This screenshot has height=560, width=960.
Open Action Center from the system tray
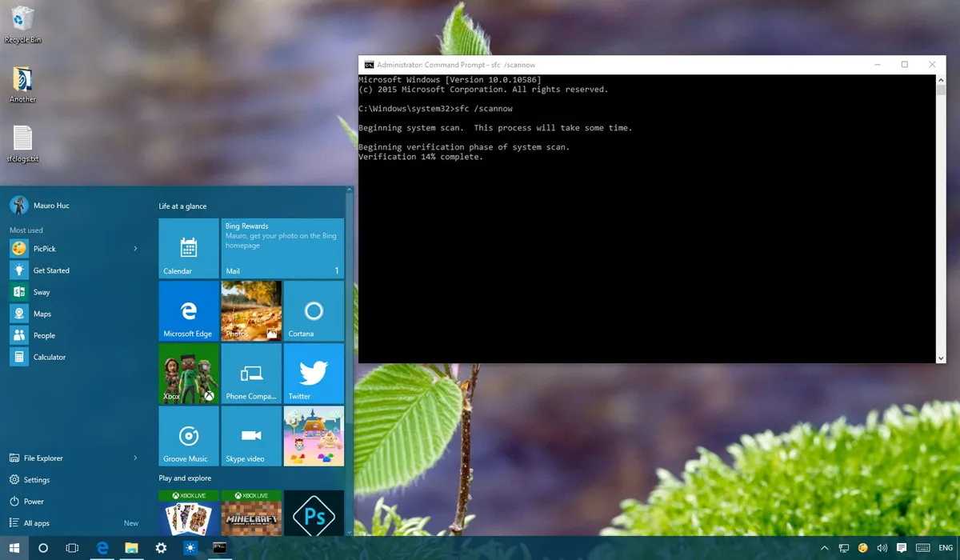901,549
